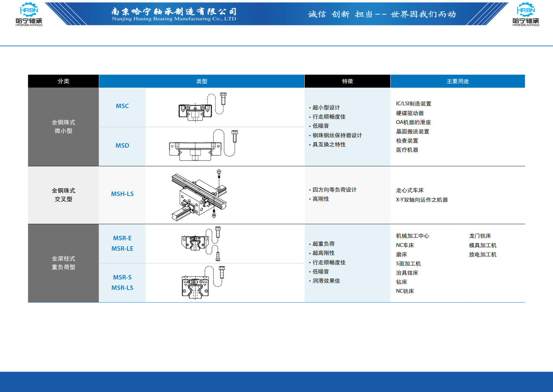Click the '超高刚性' feature text

pos(323,253)
